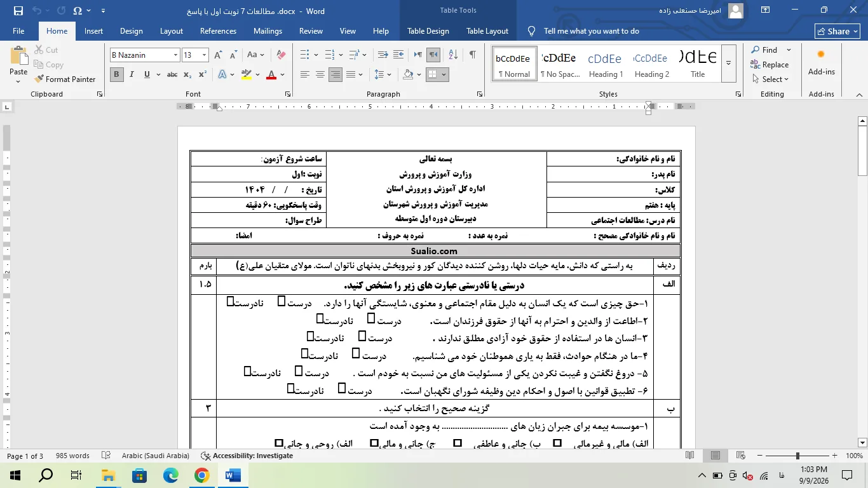The image size is (868, 488).
Task: Open the Font dialog launcher
Action: click(x=100, y=94)
